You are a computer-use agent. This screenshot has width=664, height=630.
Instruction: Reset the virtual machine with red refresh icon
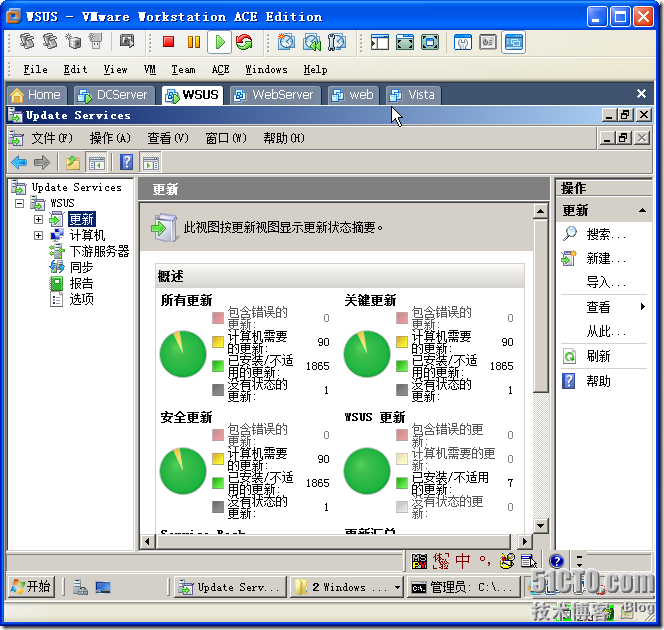(x=244, y=42)
